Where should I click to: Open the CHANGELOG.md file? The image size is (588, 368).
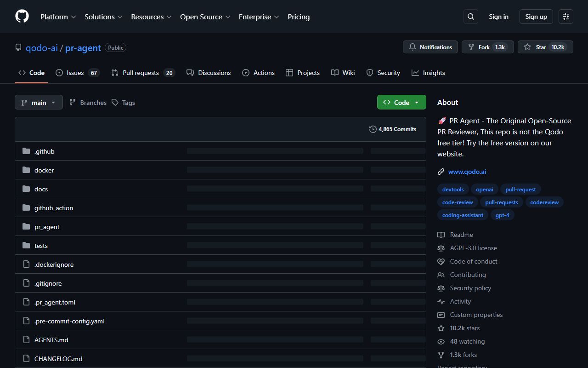tap(58, 358)
